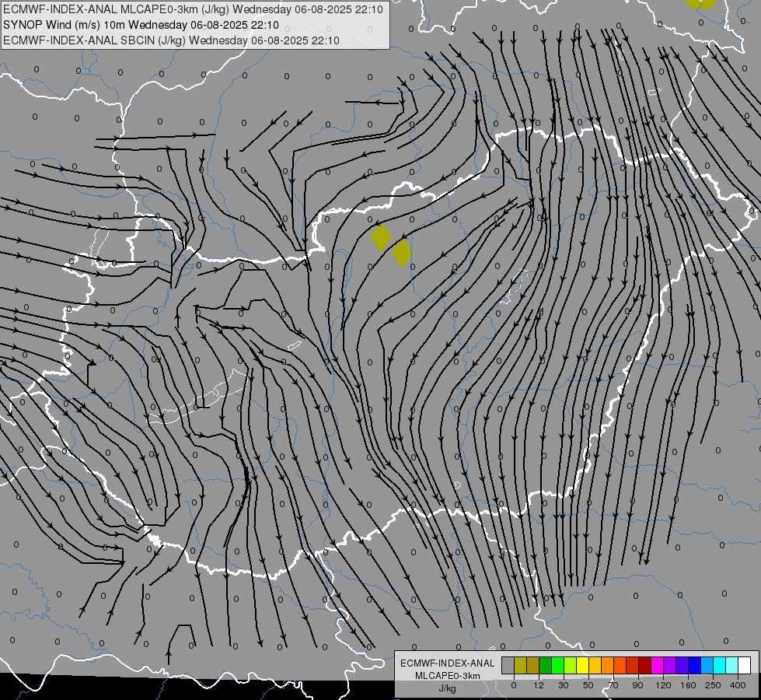Select the bright green legend swatch
761x700 pixels.
[x=557, y=665]
